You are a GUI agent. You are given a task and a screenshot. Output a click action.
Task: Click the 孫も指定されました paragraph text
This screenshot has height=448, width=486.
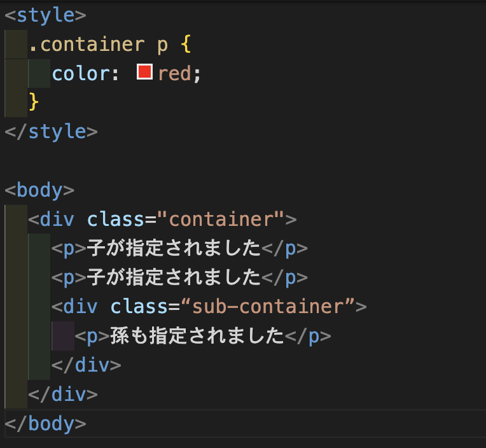click(197, 336)
